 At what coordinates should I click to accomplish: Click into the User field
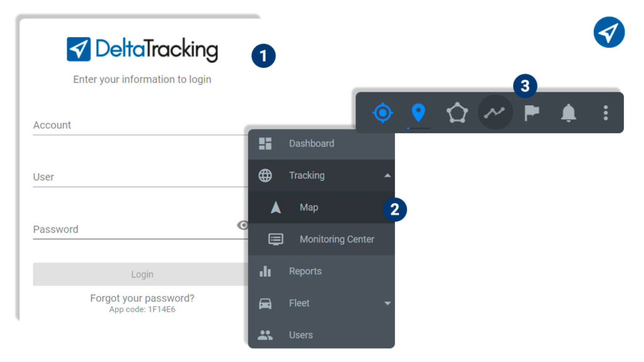point(140,177)
